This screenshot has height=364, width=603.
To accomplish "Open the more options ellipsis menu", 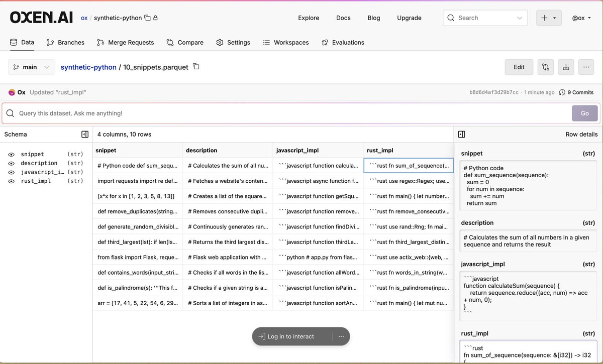I will tap(586, 67).
